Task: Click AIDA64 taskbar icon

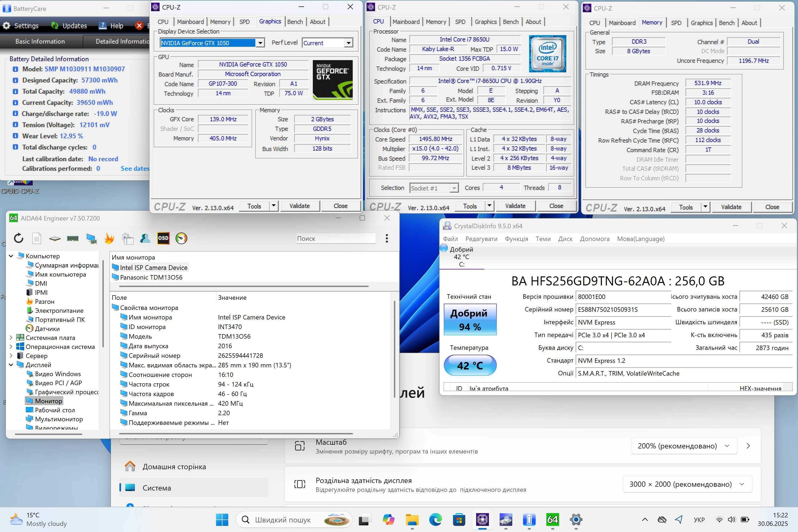Action: tap(552, 519)
